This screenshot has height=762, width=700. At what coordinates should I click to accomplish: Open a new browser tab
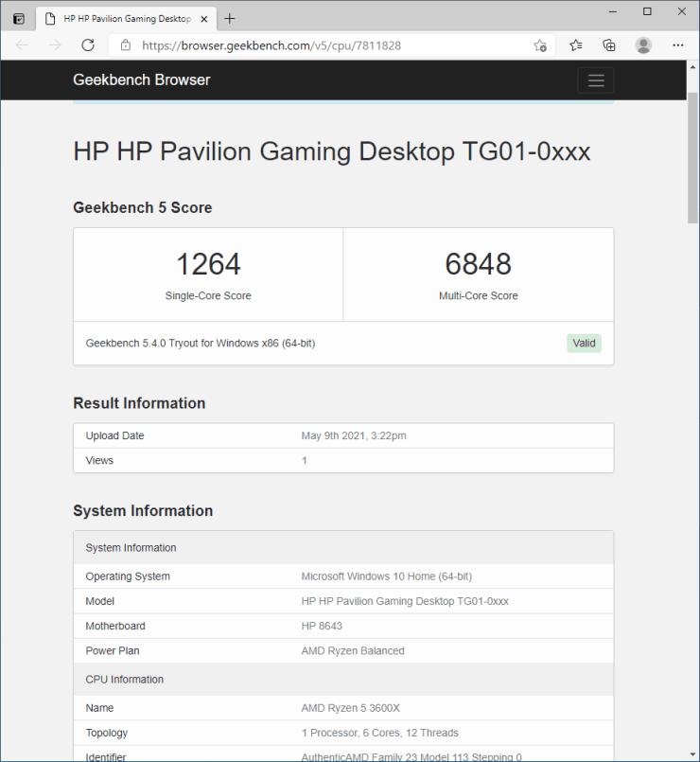click(x=230, y=19)
